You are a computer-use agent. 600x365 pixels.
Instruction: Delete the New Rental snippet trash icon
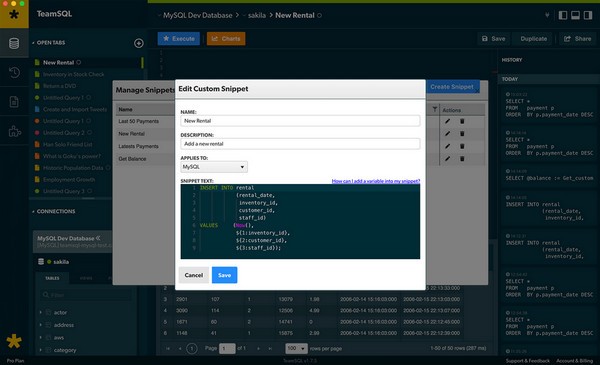462,134
